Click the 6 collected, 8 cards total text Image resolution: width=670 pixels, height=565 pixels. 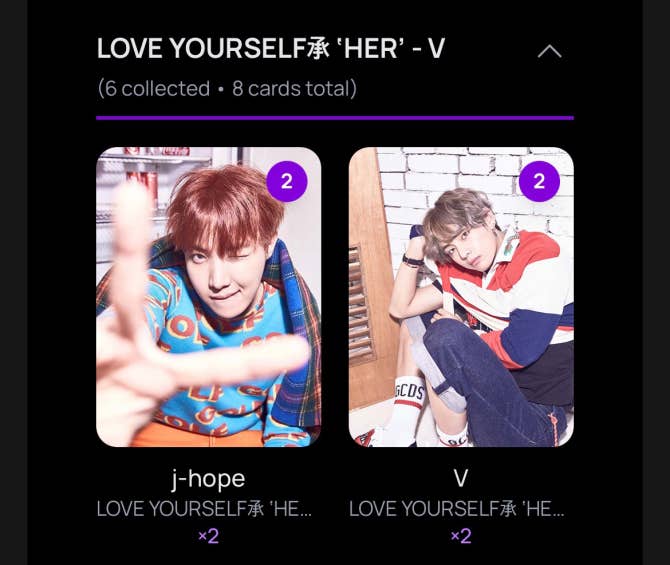227,88
